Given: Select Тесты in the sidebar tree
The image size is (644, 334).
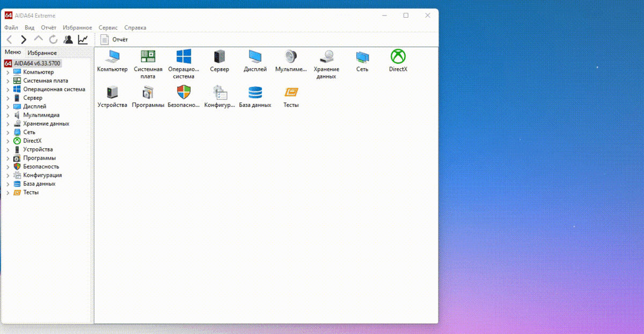Looking at the screenshot, I should [x=31, y=192].
